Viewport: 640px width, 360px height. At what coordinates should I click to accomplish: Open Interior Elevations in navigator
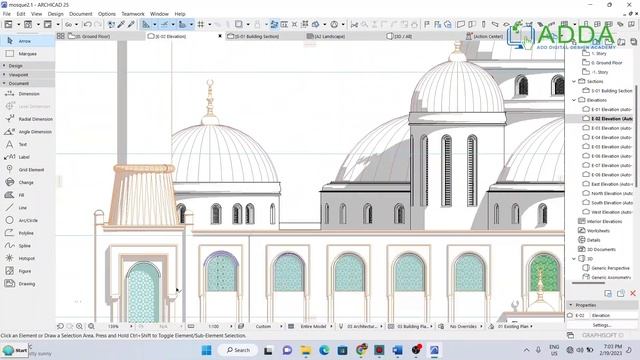pos(600,221)
